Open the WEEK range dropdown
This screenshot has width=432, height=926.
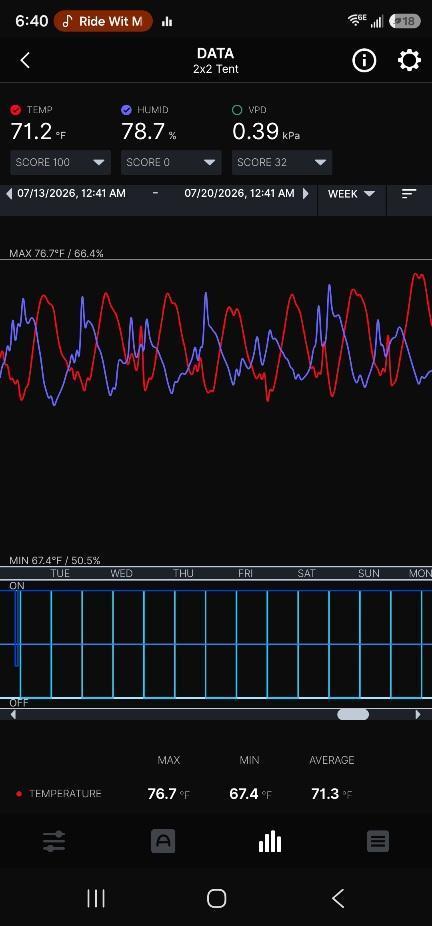coord(352,194)
